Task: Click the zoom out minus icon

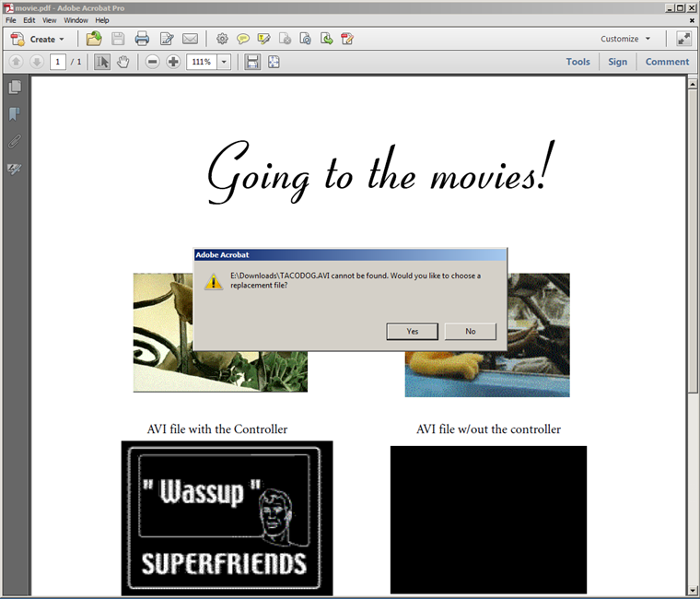Action: [152, 62]
